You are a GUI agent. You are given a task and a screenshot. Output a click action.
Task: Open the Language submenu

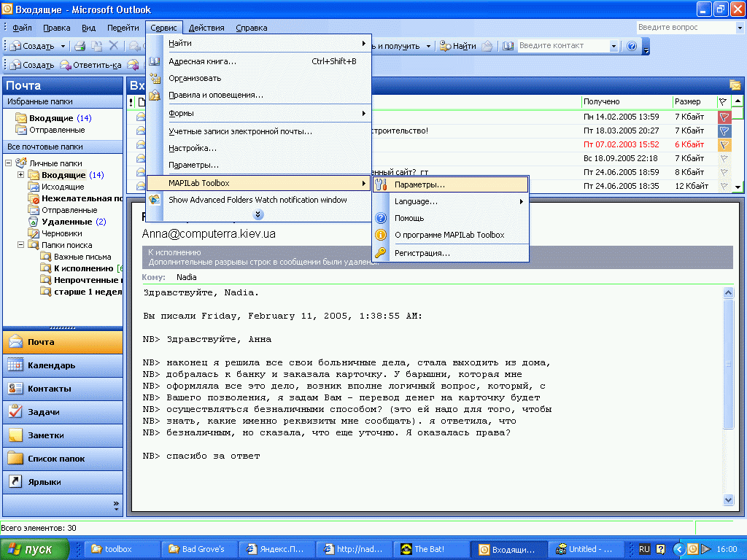(x=450, y=201)
